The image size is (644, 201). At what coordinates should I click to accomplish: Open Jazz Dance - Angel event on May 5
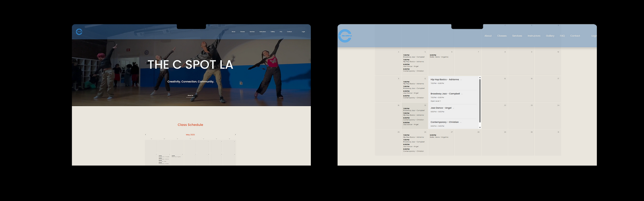point(411,66)
